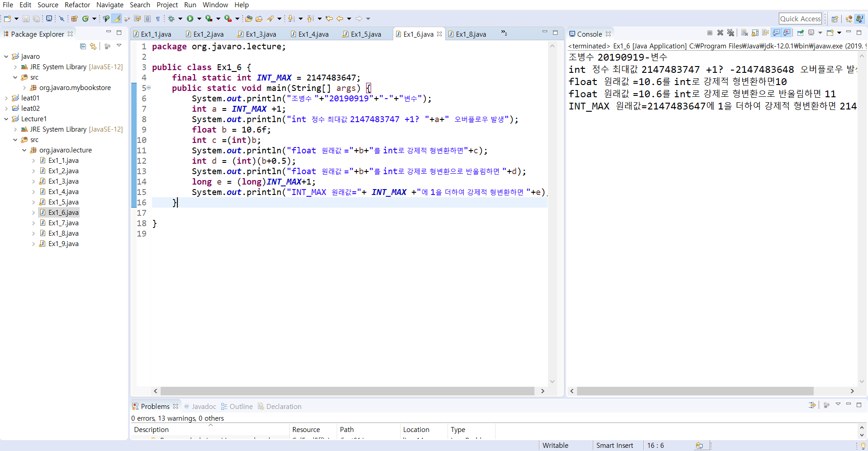Viewport: 868px width, 451px height.
Task: Click the Quick Access search field
Action: pos(800,19)
